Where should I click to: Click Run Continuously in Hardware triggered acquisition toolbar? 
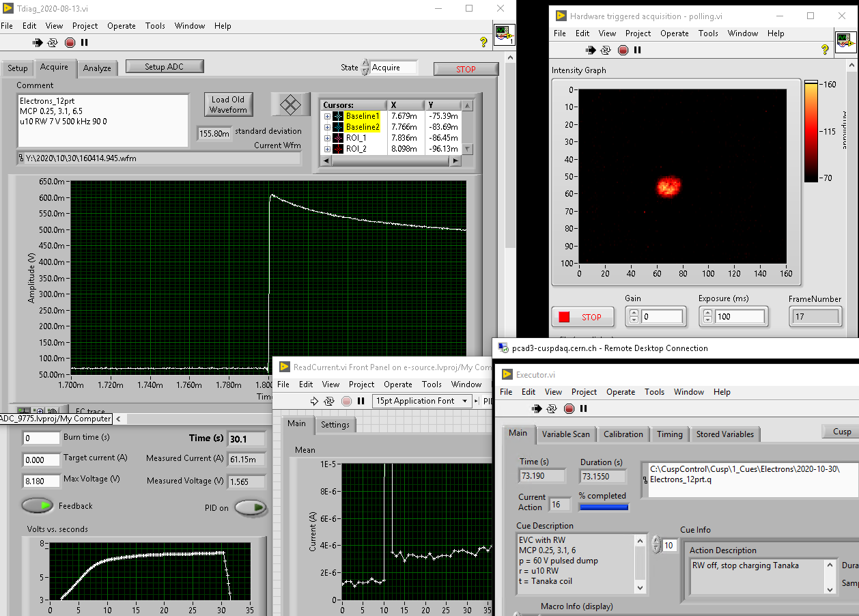click(606, 50)
